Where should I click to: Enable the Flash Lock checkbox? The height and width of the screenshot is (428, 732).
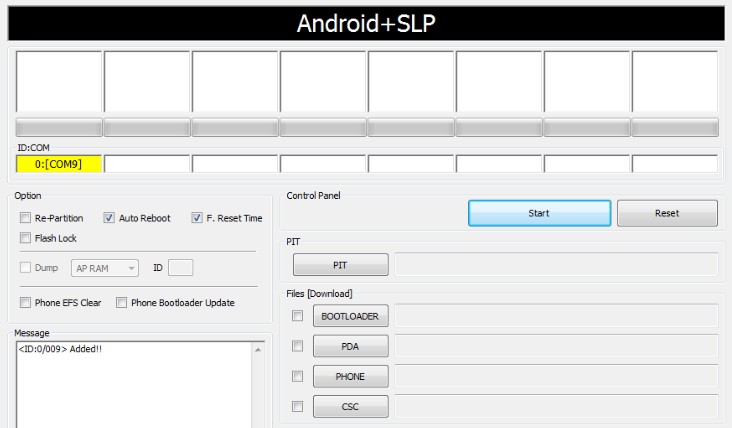point(25,238)
